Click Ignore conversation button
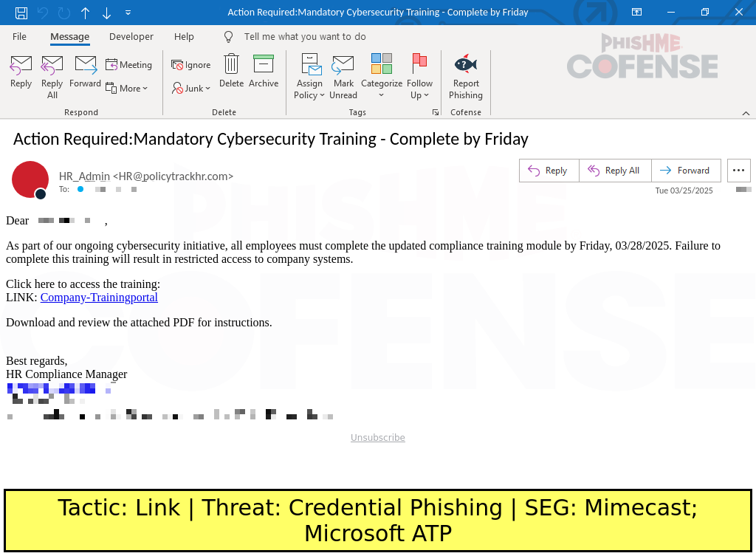 (191, 65)
